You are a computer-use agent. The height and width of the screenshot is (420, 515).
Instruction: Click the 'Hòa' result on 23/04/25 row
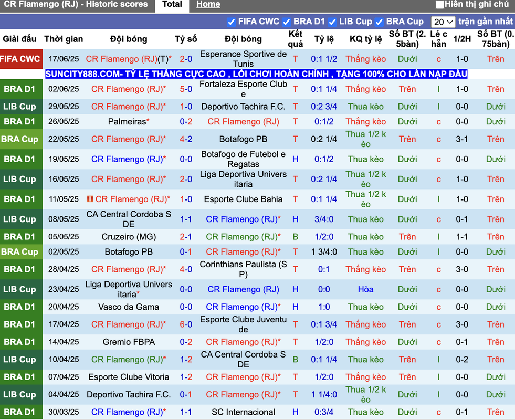coord(365,289)
